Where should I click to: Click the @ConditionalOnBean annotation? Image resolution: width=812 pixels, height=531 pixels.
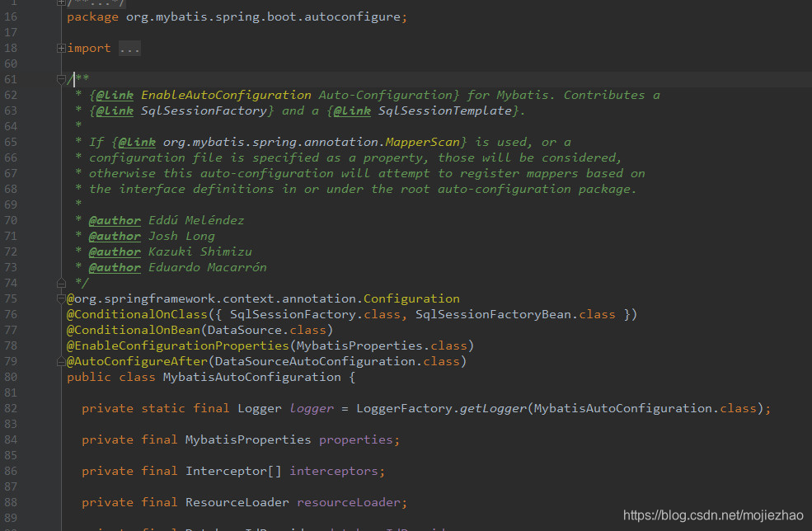134,330
